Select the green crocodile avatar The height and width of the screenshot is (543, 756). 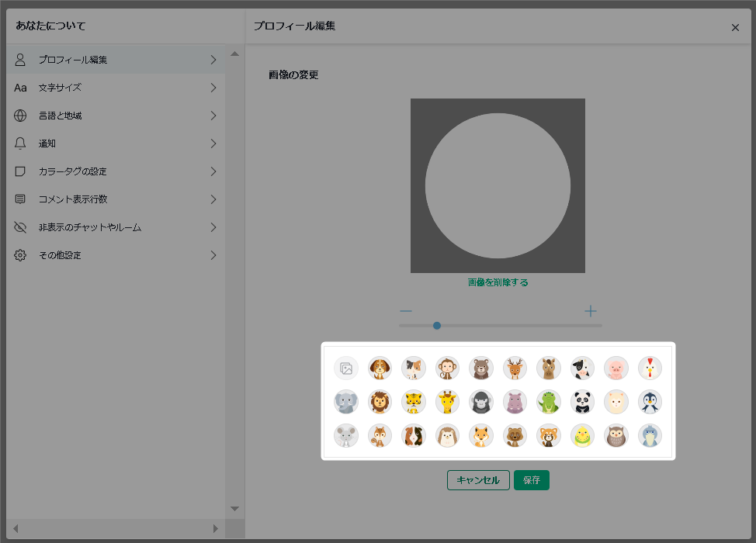[x=549, y=403]
